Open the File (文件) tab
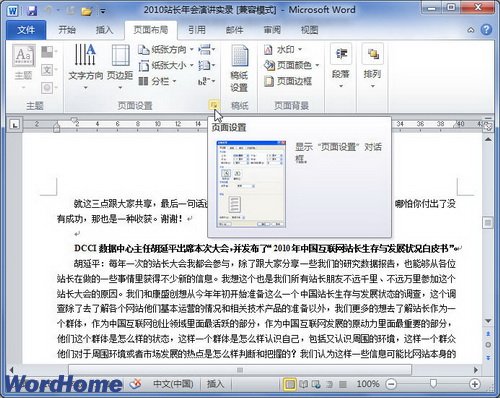Image resolution: width=500 pixels, height=398 pixels. point(26,30)
